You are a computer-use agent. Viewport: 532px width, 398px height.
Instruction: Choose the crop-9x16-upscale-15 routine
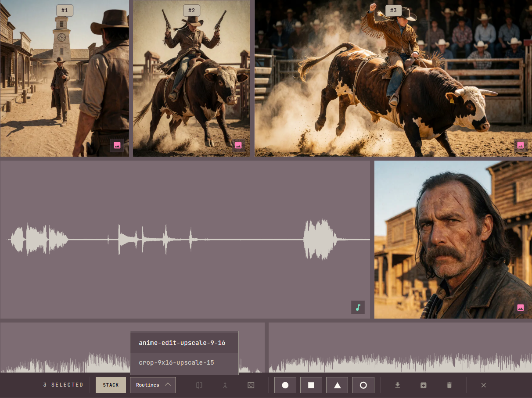click(184, 362)
